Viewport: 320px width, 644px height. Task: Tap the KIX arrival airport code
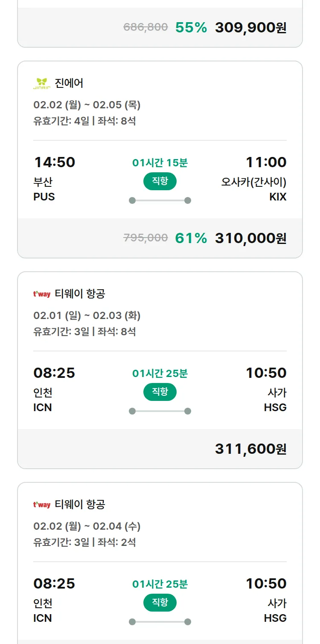(278, 197)
